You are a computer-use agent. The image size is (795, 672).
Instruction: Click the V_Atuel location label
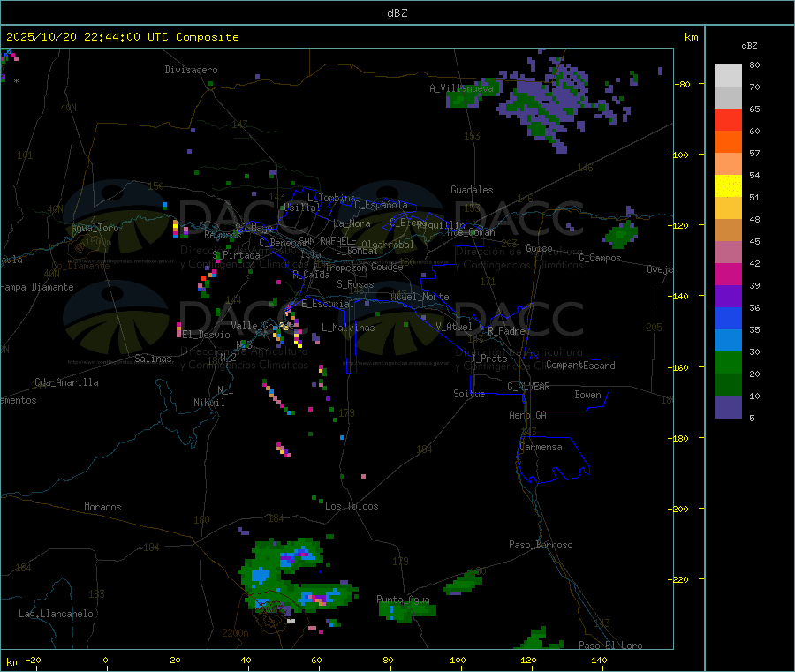click(x=453, y=327)
